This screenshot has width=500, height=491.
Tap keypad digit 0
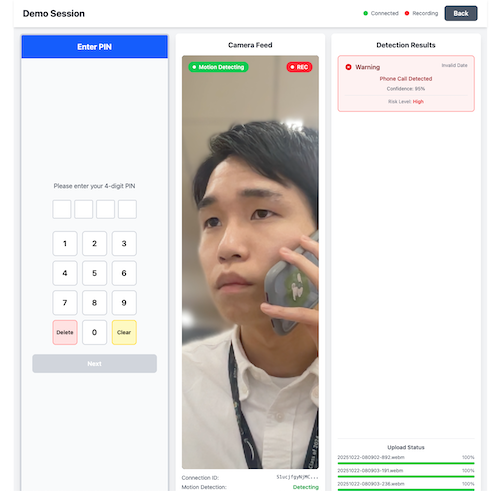pos(94,332)
